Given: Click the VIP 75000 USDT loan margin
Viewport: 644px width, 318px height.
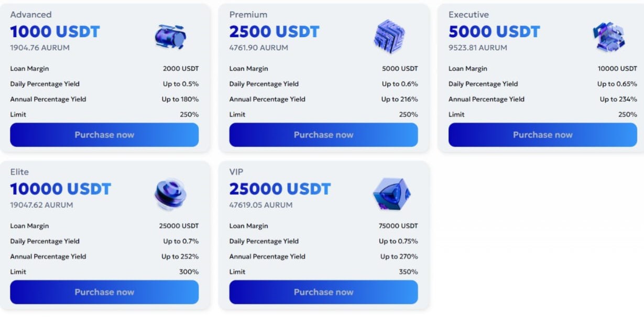Looking at the screenshot, I should (399, 226).
